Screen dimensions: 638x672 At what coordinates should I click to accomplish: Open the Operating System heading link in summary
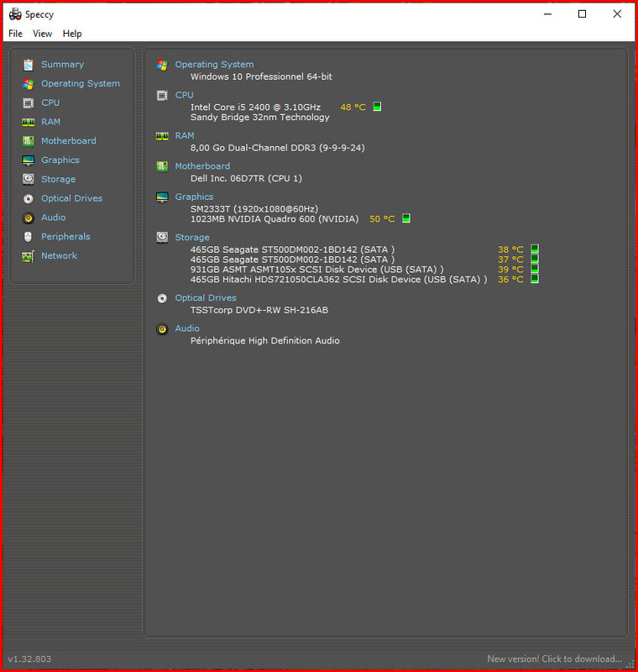214,65
